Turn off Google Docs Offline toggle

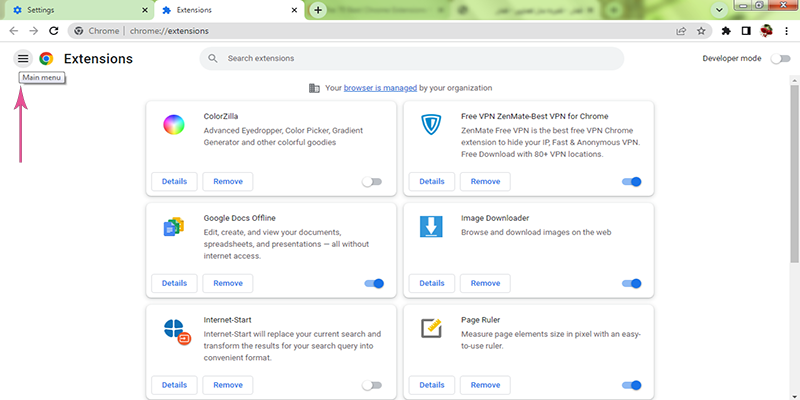click(x=373, y=283)
